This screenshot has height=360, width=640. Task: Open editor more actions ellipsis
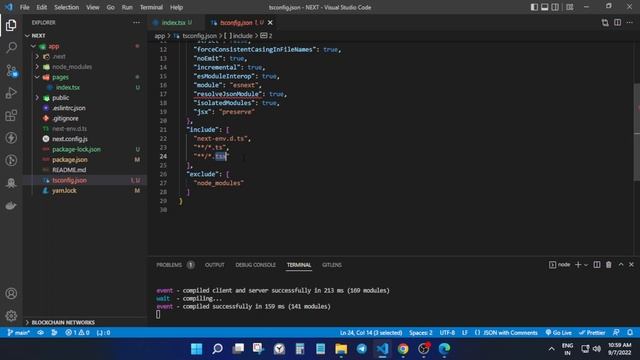tap(630, 22)
